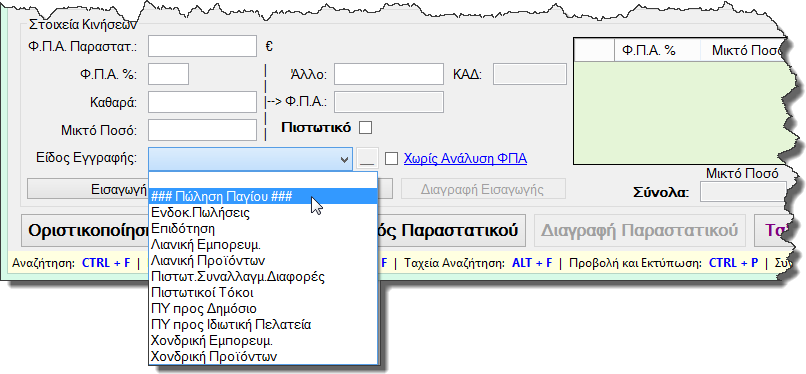806x374 pixels.
Task: Click the Διαγραφή Παραστατικού button
Action: (639, 230)
